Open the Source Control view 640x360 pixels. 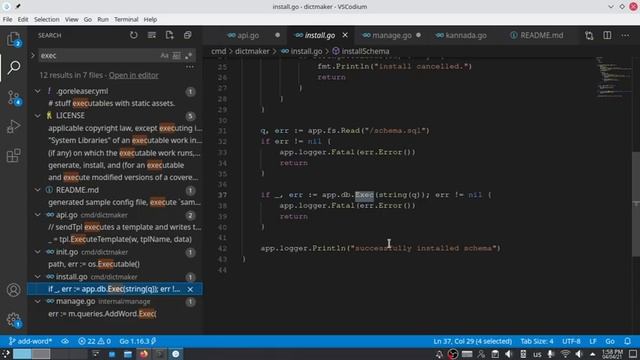(x=13, y=98)
